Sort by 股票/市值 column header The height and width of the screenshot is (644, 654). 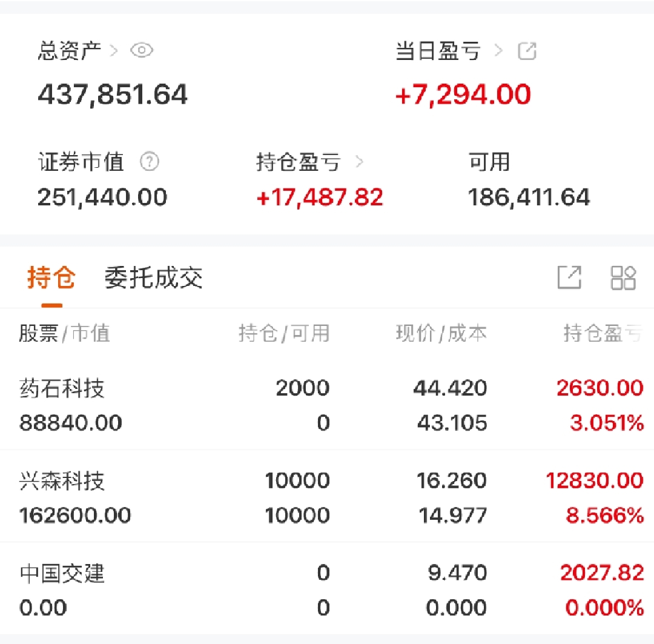64,333
